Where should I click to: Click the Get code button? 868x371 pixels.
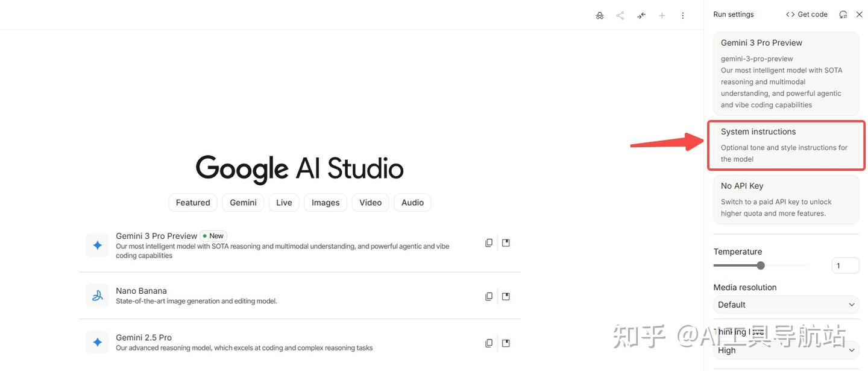pyautogui.click(x=807, y=14)
